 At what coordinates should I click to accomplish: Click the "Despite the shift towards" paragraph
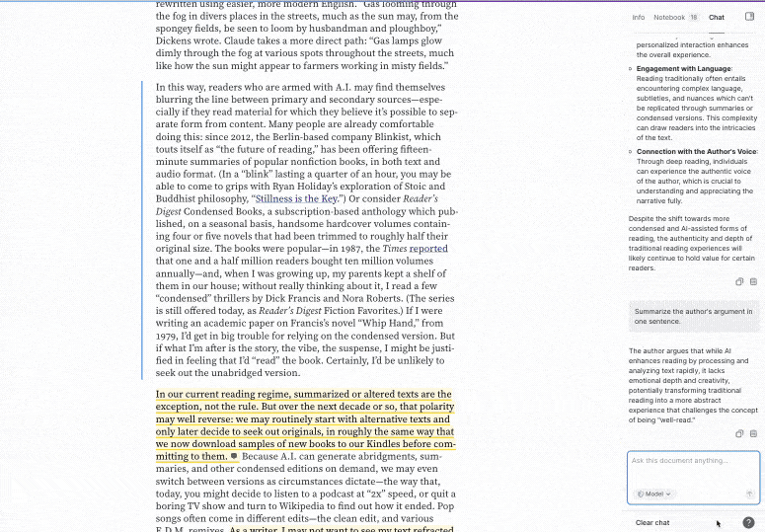pyautogui.click(x=692, y=244)
